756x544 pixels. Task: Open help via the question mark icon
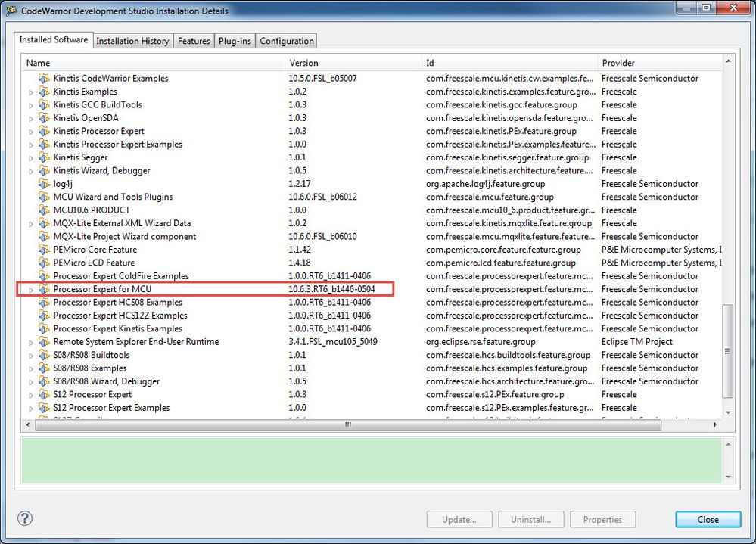25,518
